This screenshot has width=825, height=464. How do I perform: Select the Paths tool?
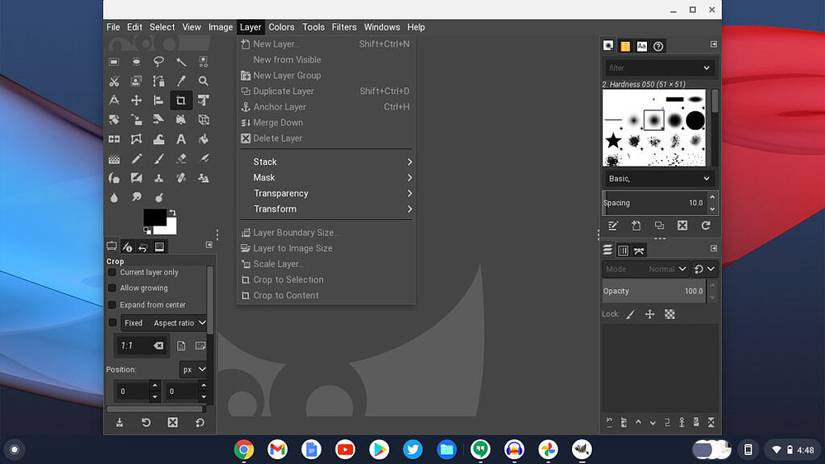pyautogui.click(x=158, y=81)
